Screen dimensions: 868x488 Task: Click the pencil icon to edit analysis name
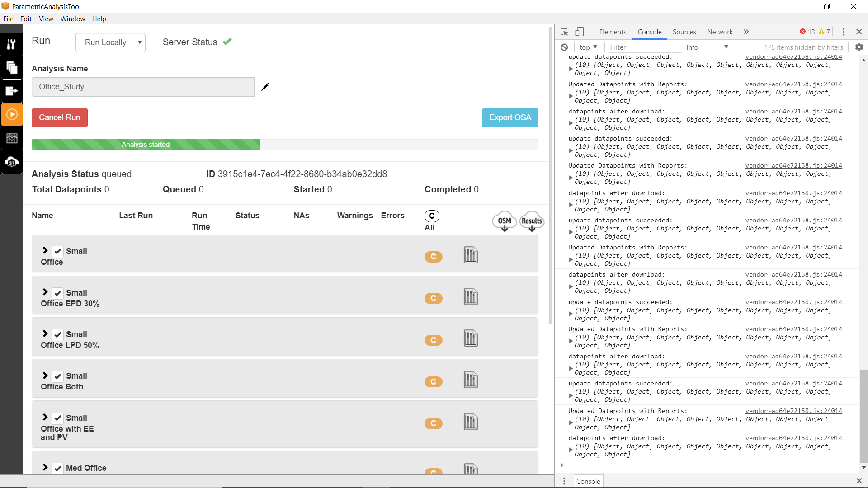click(x=265, y=87)
